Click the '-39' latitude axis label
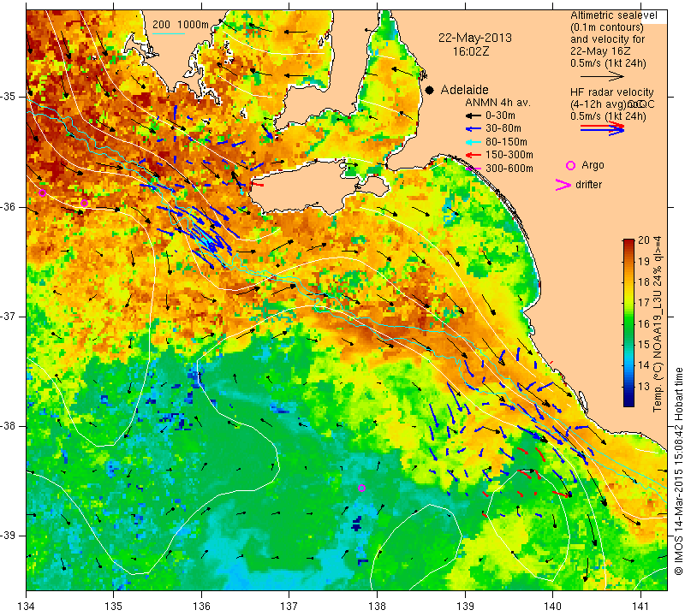Screen dimensions: 685x616 (x=9, y=536)
